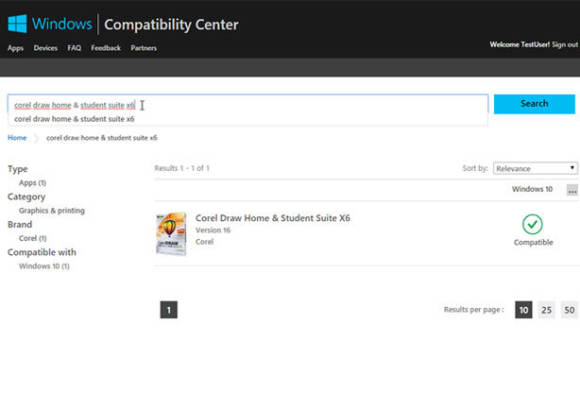580x393 pixels.
Task: Open the Devices menu item
Action: coord(45,48)
